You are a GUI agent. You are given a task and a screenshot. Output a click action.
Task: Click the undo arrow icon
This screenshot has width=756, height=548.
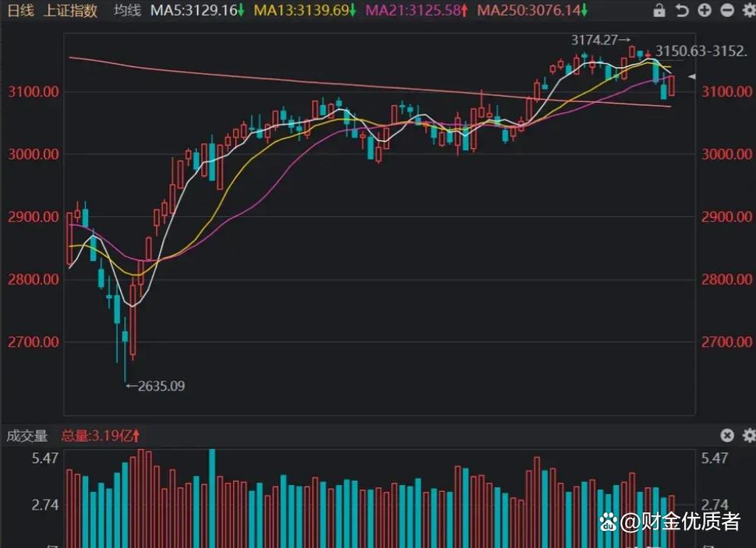(x=682, y=11)
